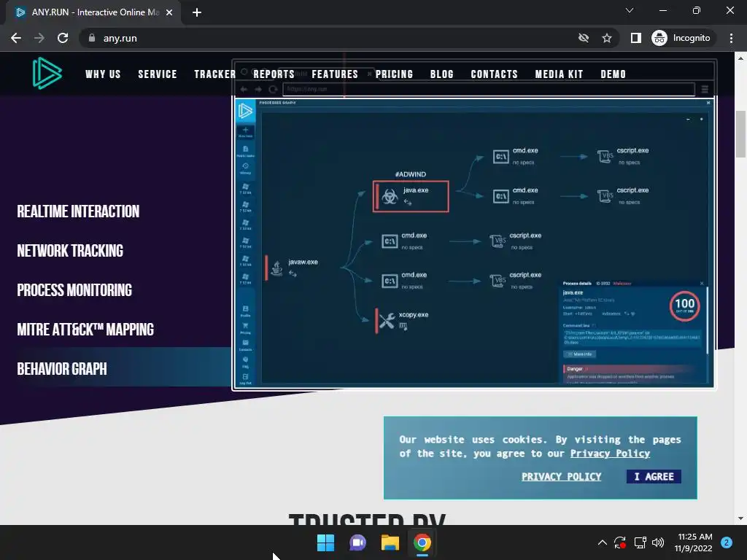Go back to the previous page

(16, 38)
